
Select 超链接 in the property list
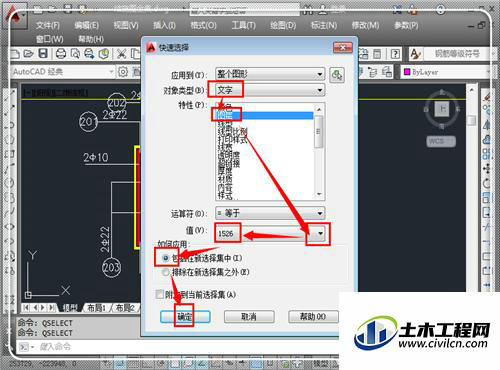[x=229, y=163]
